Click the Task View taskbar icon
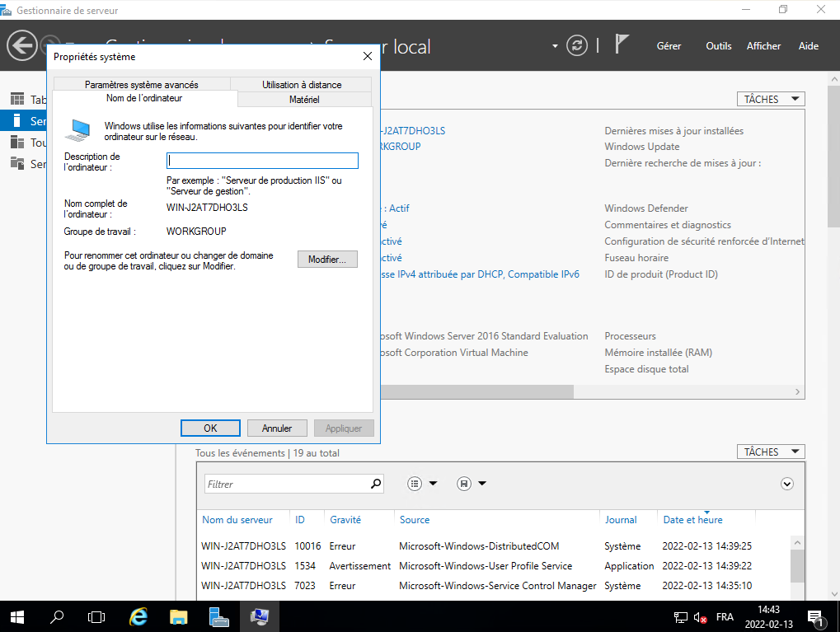Image resolution: width=840 pixels, height=632 pixels. (x=96, y=616)
